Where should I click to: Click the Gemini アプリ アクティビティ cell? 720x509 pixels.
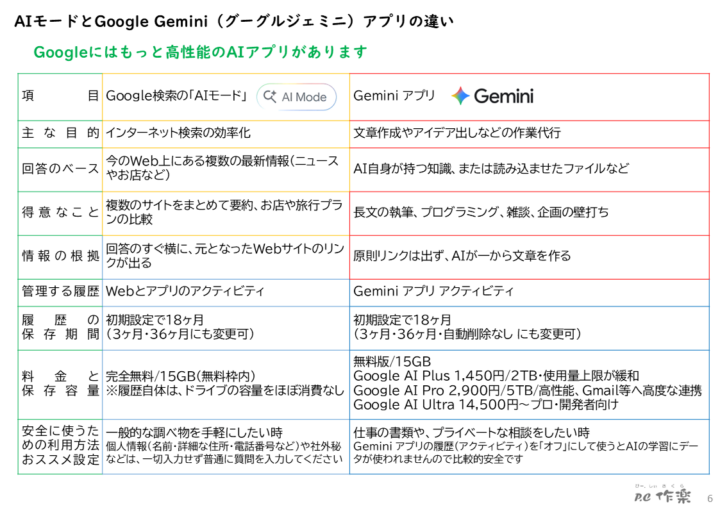click(x=529, y=292)
